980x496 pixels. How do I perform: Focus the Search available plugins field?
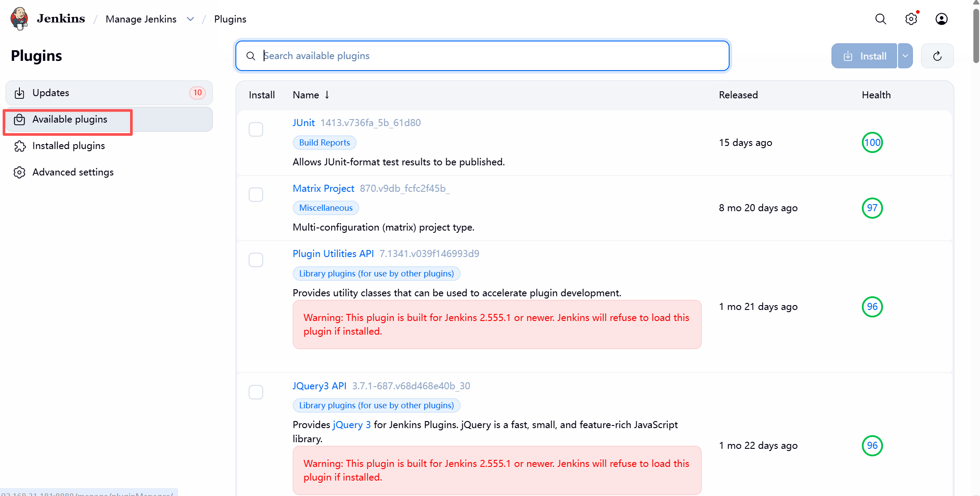tap(482, 56)
